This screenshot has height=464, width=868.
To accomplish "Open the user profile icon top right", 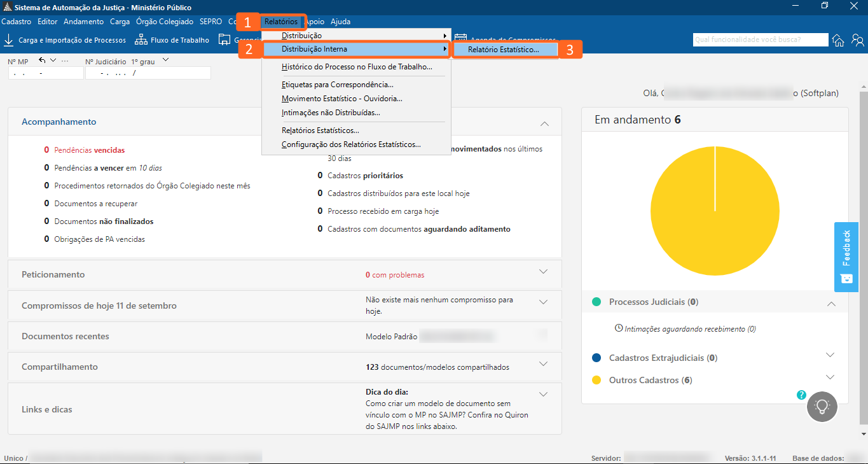I will pos(858,39).
